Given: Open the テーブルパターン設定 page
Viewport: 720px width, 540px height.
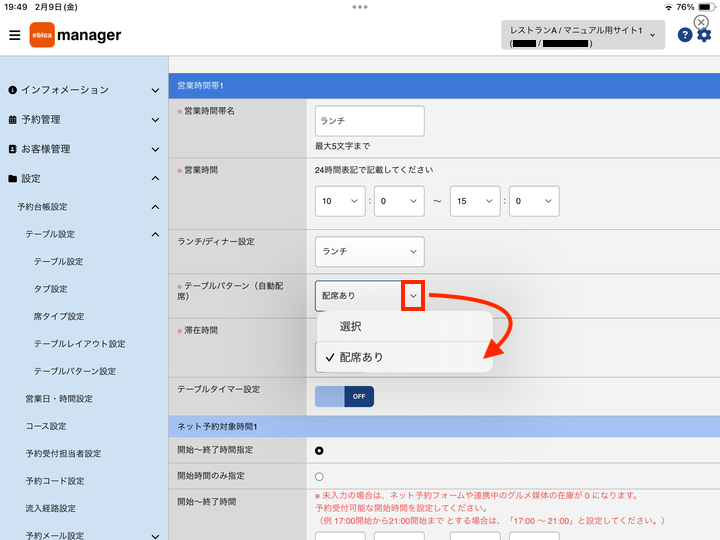Looking at the screenshot, I should 75,371.
